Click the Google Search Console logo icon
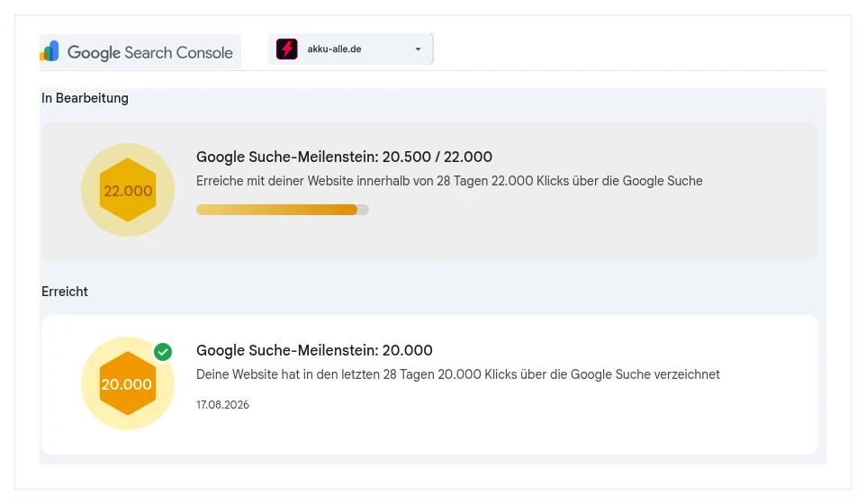The height and width of the screenshot is (504, 866). 50,51
